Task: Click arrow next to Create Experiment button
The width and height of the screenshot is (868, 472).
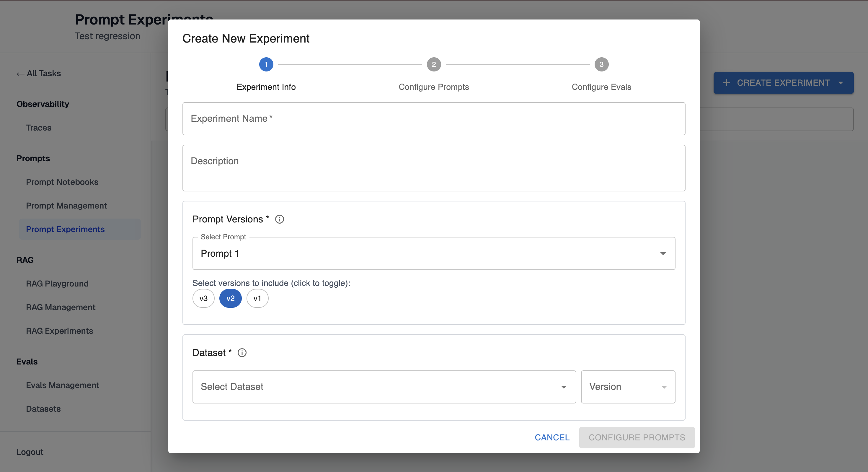Action: (x=841, y=83)
